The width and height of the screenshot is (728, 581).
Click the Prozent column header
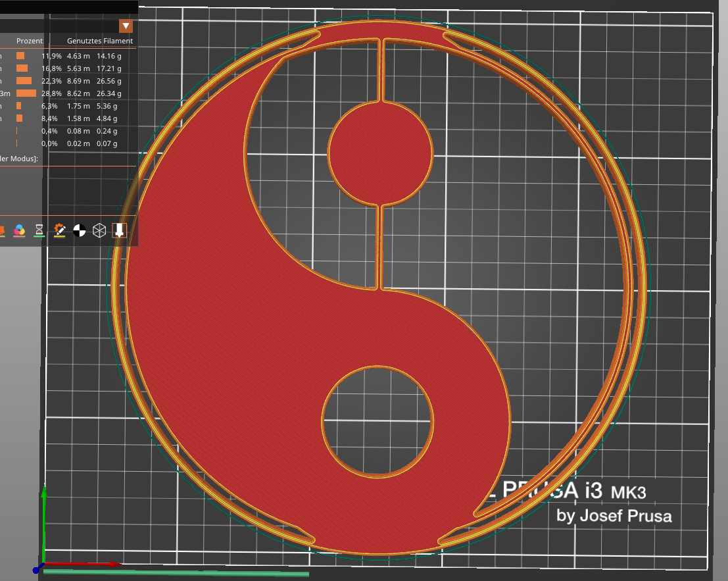29,41
